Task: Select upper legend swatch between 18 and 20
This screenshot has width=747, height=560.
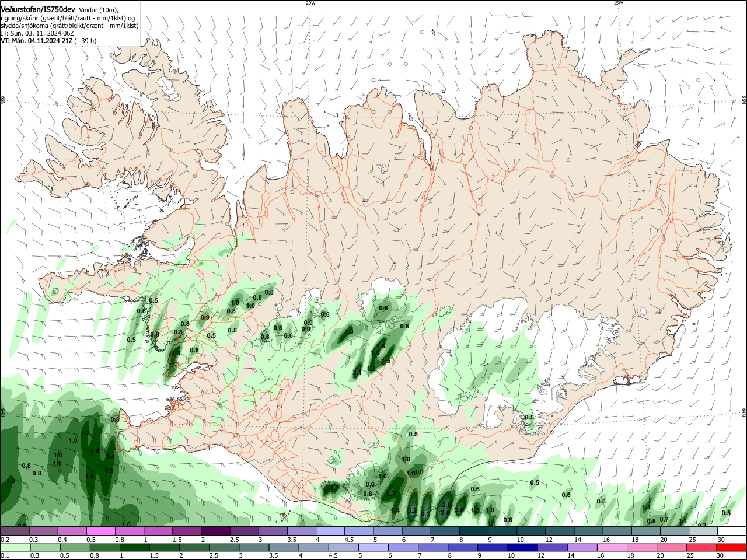Action: point(645,531)
